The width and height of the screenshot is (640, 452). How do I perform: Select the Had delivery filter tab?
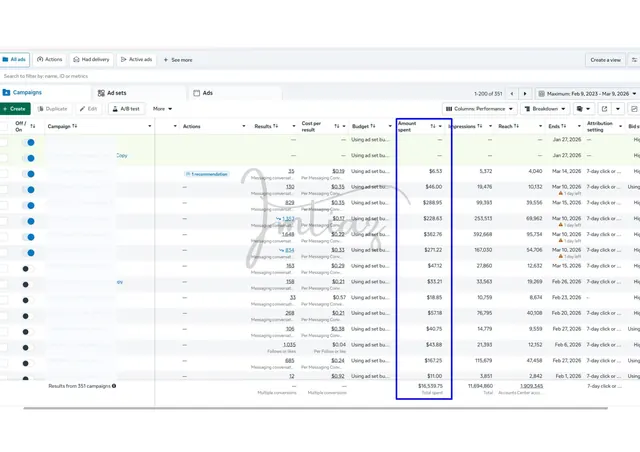(x=91, y=60)
